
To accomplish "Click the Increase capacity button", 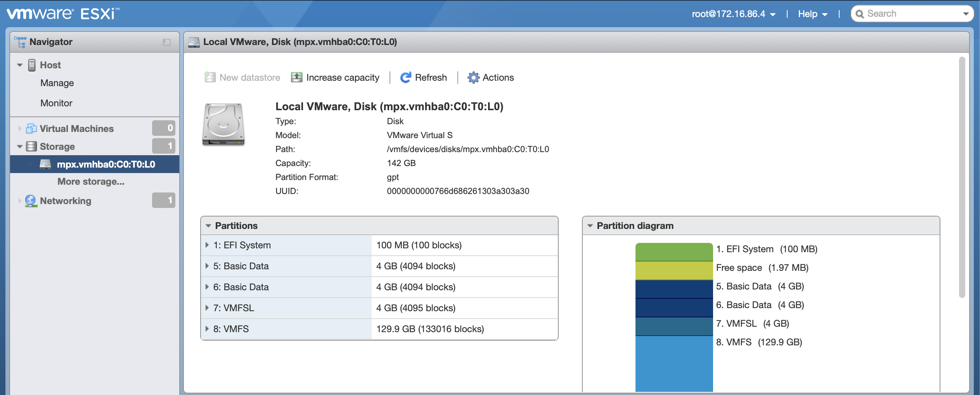I will [x=335, y=78].
